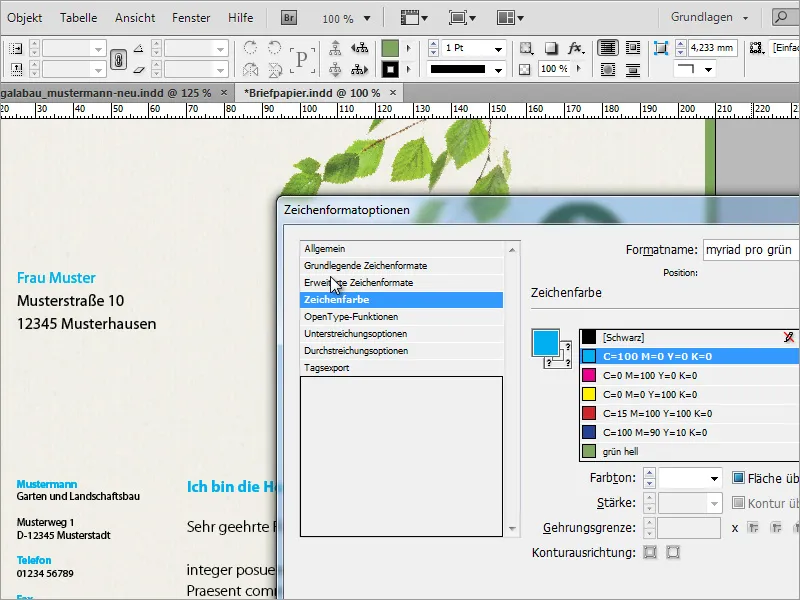
Task: Select OpenType-Funktionen category
Action: pos(402,317)
